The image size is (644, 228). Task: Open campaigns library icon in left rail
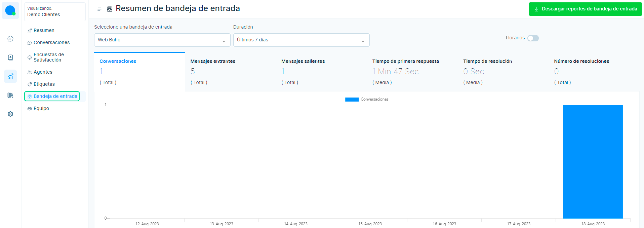pos(10,95)
